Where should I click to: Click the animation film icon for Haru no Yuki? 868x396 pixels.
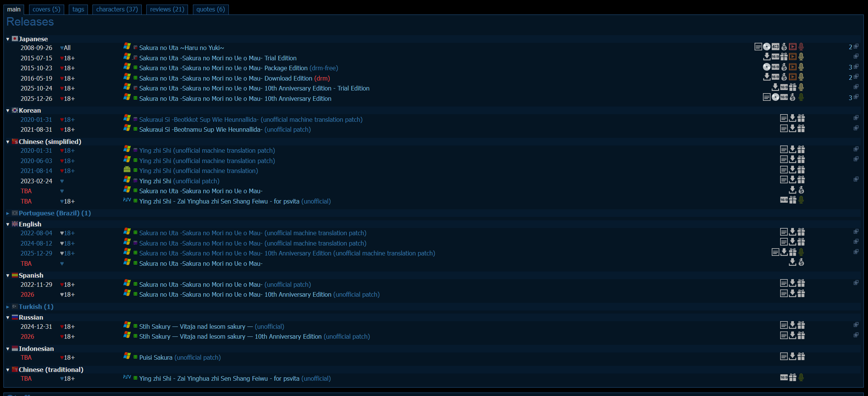[793, 47]
